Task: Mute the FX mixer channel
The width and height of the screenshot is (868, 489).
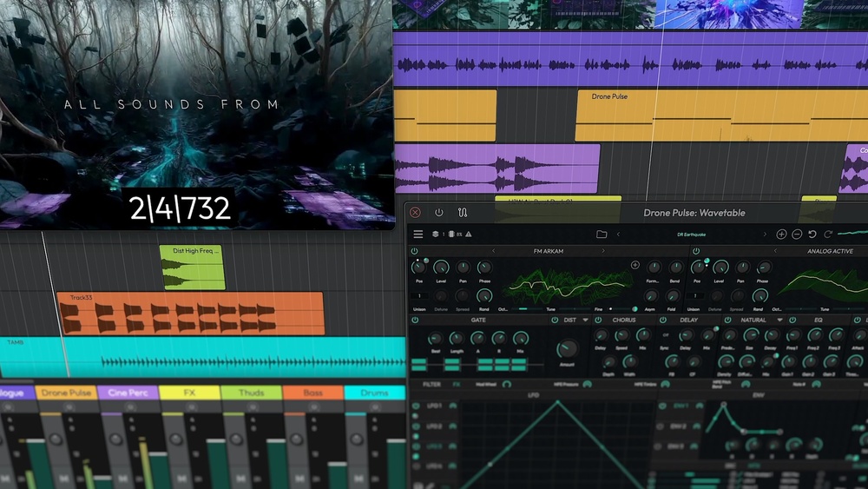Action: point(181,479)
